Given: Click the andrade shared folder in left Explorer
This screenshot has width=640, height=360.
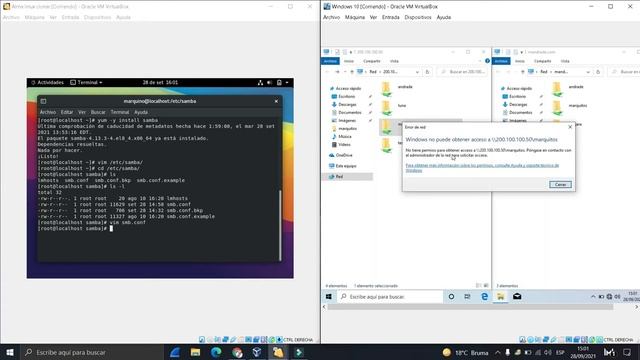Looking at the screenshot, I should (x=396, y=89).
